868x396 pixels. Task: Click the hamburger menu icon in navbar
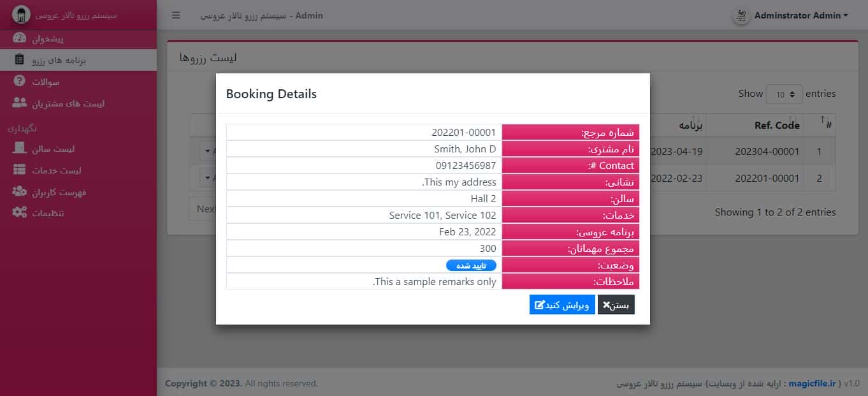pos(176,15)
